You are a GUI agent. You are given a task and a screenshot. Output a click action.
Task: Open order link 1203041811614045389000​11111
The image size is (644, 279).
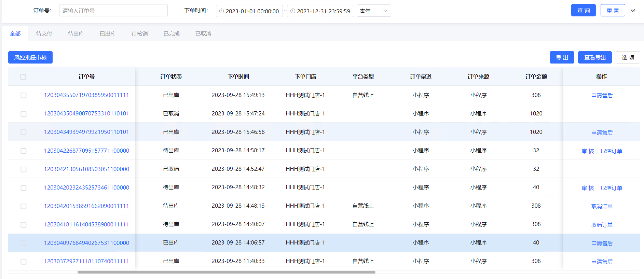tap(86, 225)
